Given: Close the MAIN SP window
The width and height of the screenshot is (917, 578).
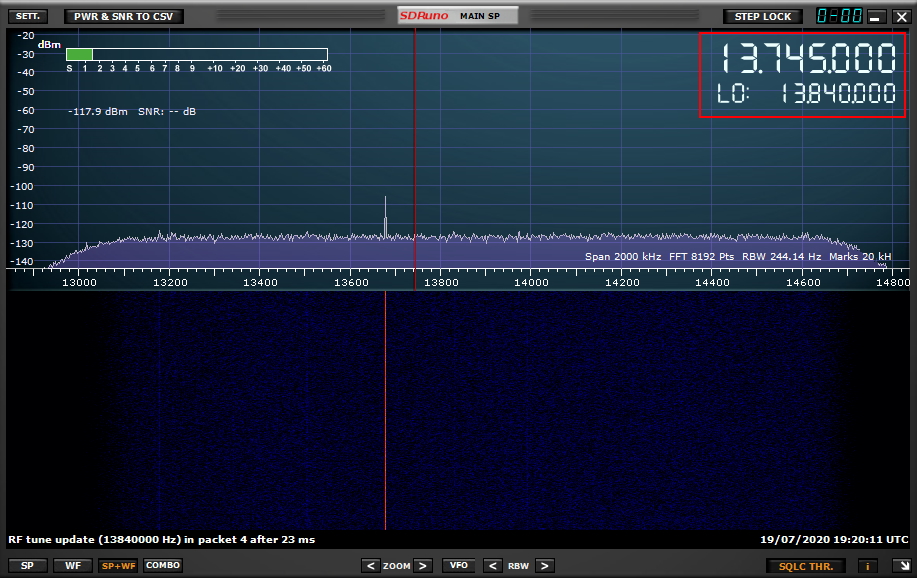Looking at the screenshot, I should pyautogui.click(x=901, y=16).
